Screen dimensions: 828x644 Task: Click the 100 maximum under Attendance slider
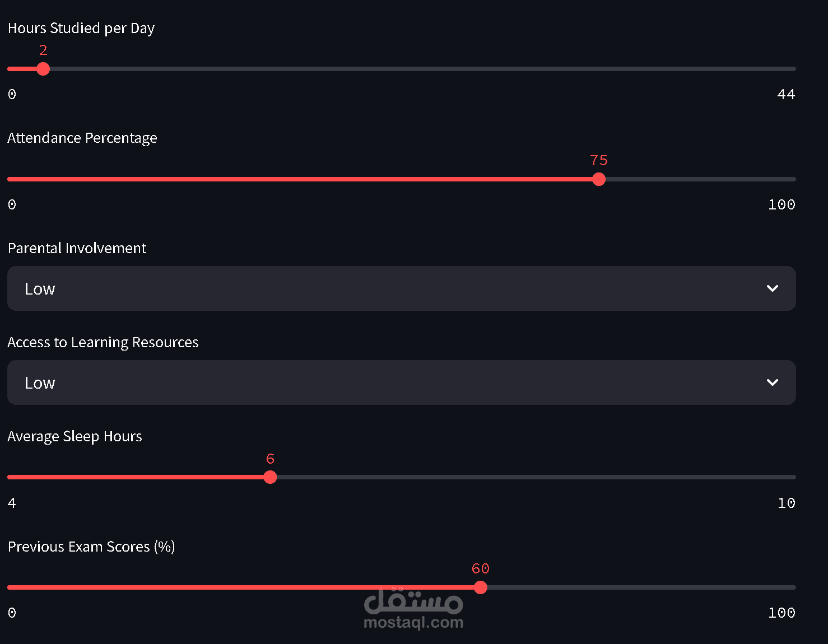tap(782, 204)
